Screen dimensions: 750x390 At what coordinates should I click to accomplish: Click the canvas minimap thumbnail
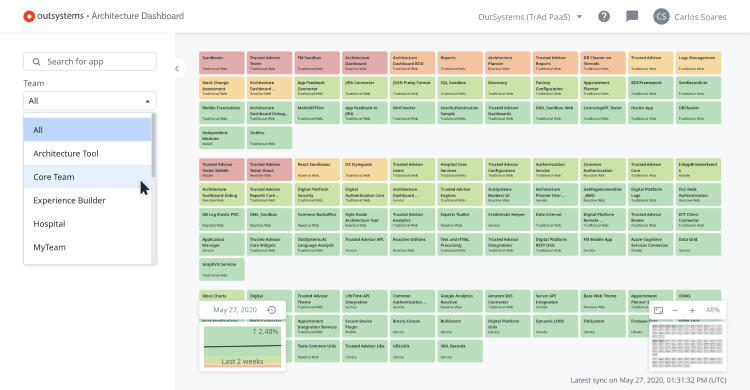687,345
